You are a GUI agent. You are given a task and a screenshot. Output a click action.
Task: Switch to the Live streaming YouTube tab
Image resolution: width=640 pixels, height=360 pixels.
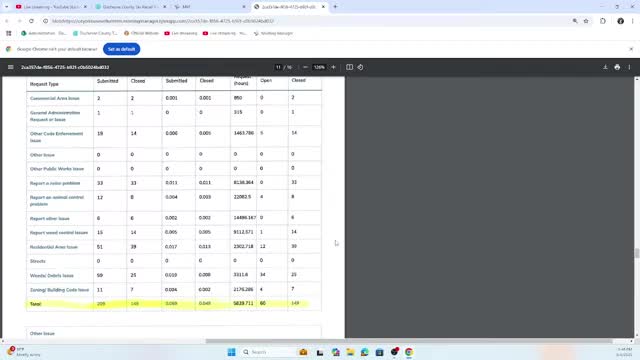[51, 7]
